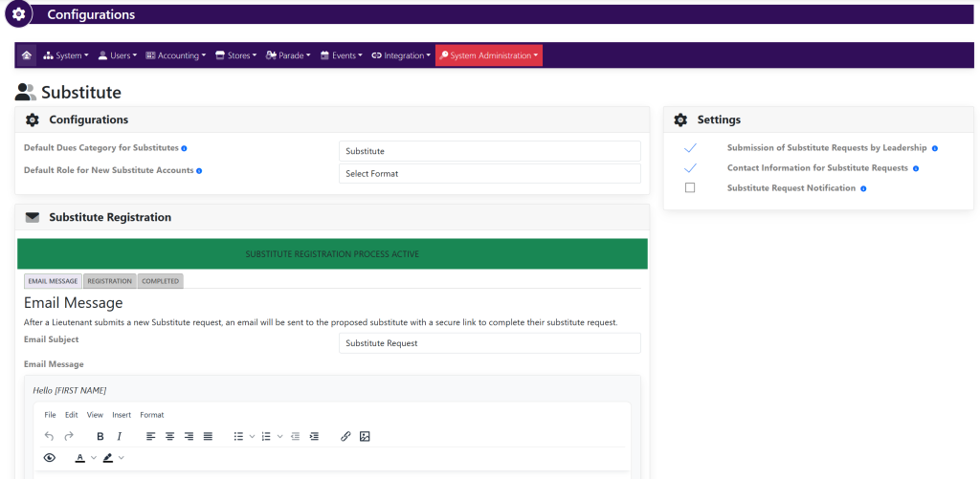This screenshot has height=479, width=980.
Task: Switch to the Registration tab
Action: click(x=109, y=281)
